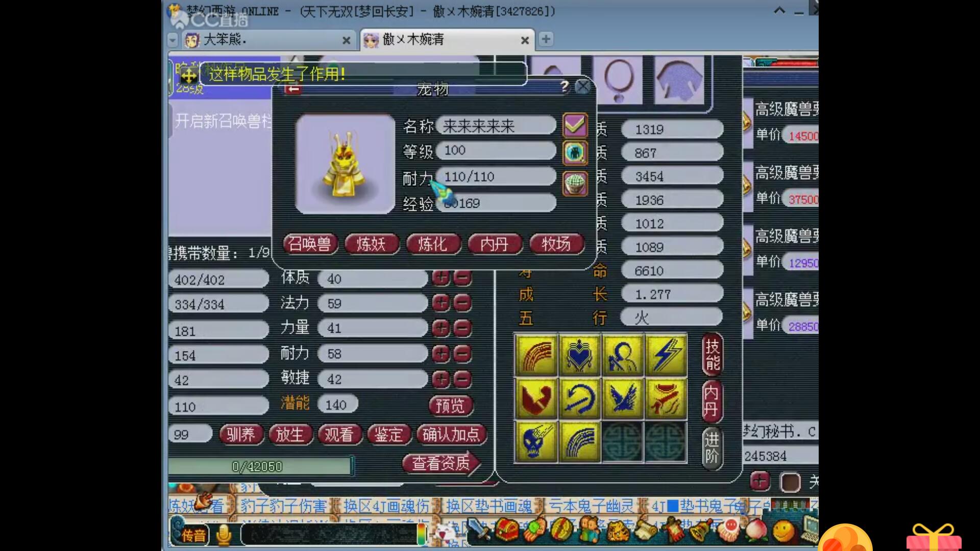
Task: Click the food bowl icon beside stamina
Action: pyautogui.click(x=575, y=183)
